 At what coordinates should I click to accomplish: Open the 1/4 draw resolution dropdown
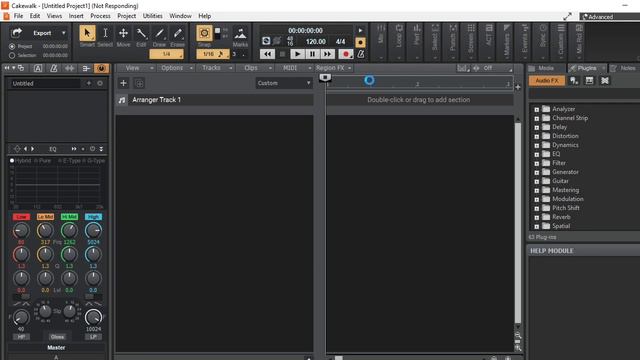(167, 54)
